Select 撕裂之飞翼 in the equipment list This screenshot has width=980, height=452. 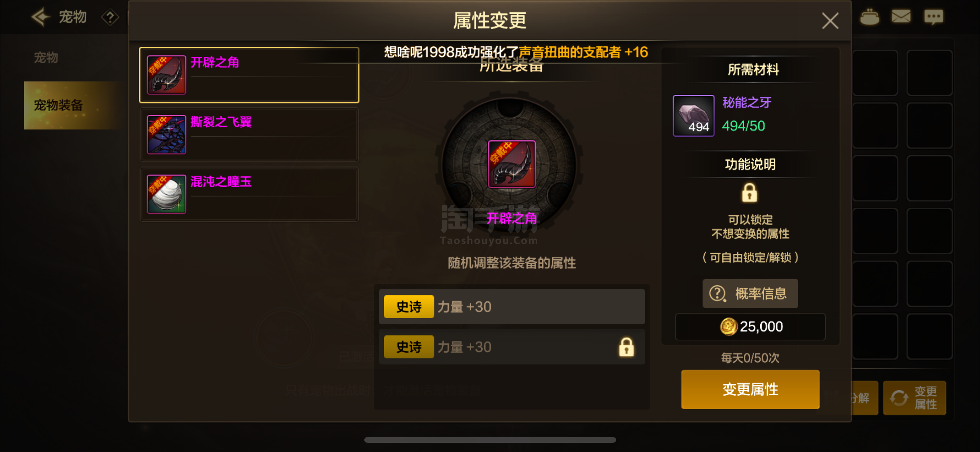tap(249, 135)
